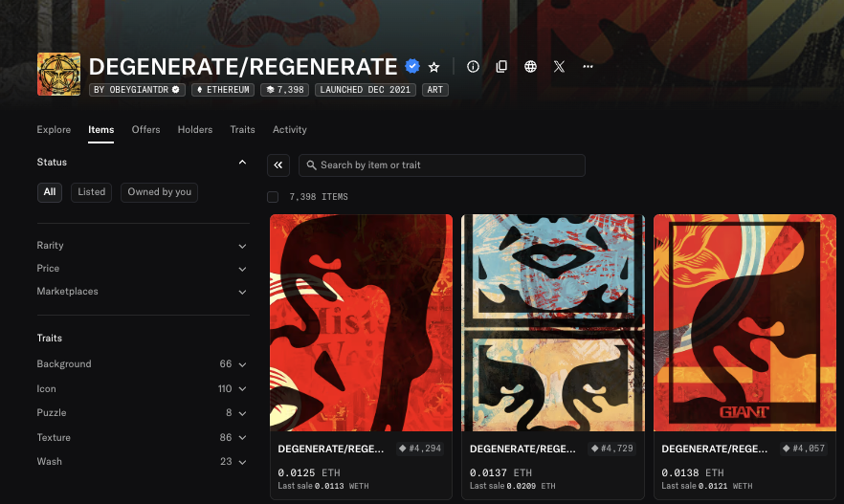Click the 7,398 ITEMS count label
This screenshot has width=844, height=504.
pyautogui.click(x=319, y=197)
